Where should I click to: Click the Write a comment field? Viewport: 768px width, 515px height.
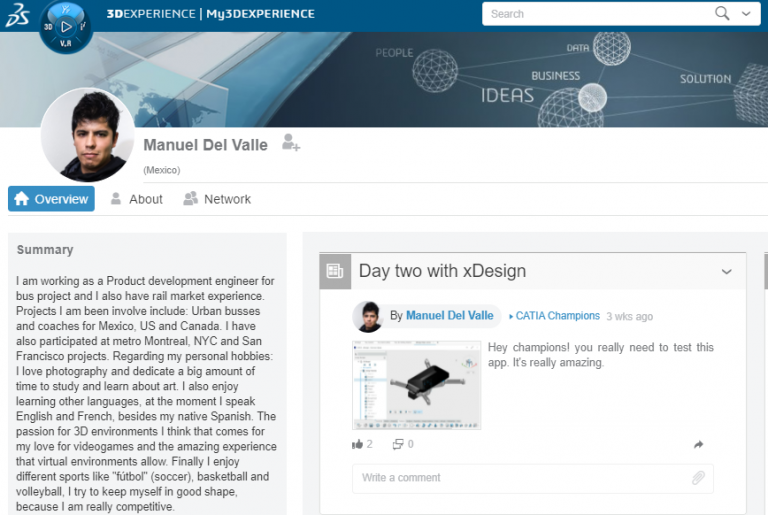point(520,478)
